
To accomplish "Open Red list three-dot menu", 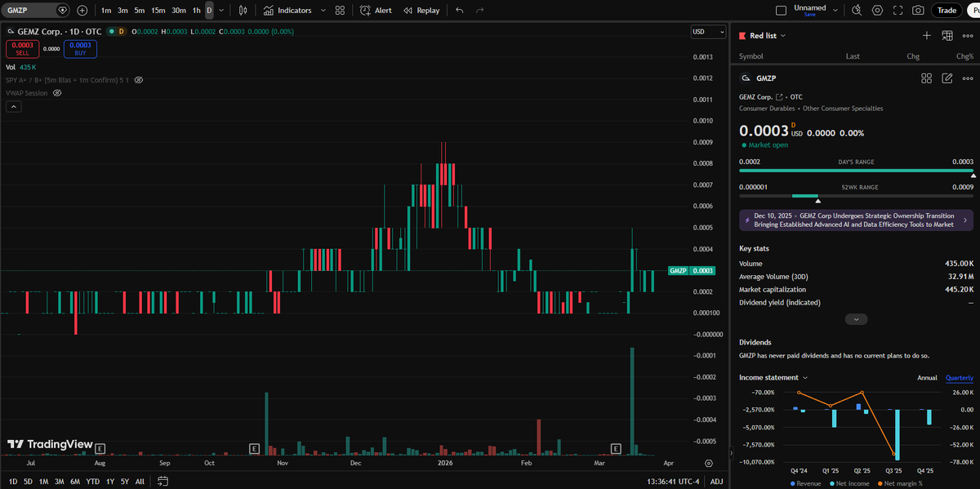I will (968, 35).
